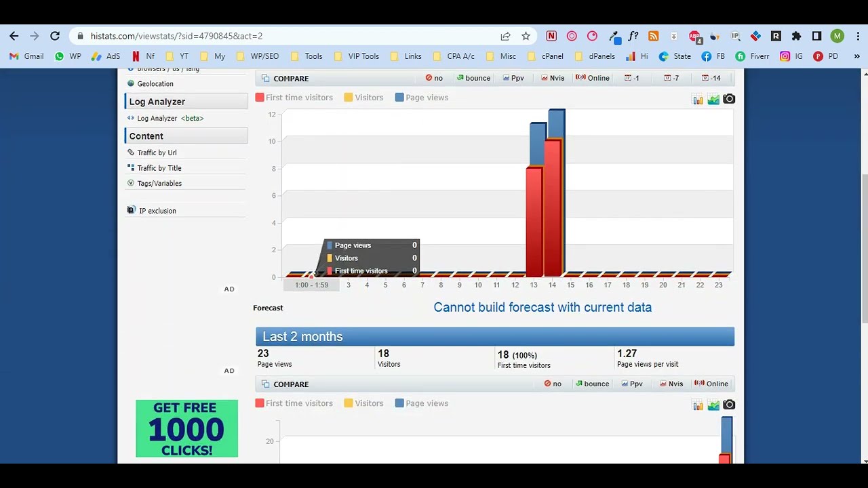Viewport: 868px width, 488px height.
Task: Select Ppv compare option in top chart
Action: pos(513,78)
